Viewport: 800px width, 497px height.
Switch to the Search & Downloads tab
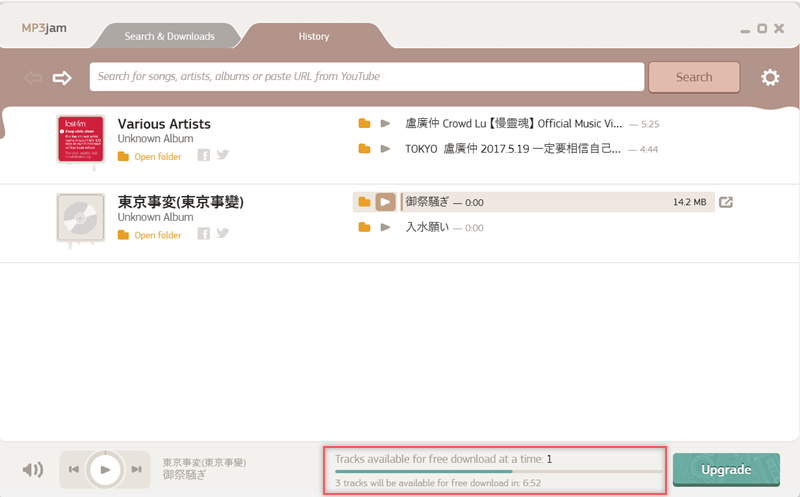pos(169,36)
